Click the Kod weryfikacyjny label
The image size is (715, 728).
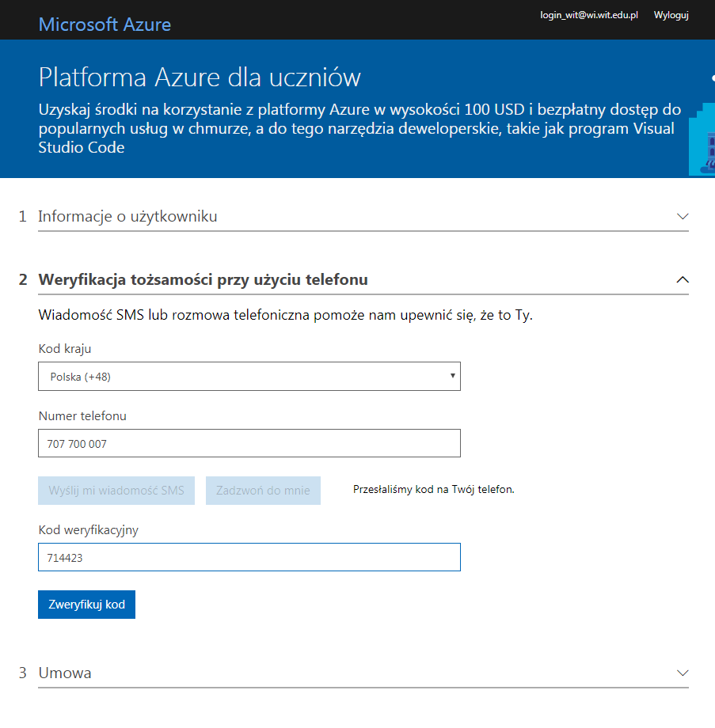pyautogui.click(x=88, y=530)
